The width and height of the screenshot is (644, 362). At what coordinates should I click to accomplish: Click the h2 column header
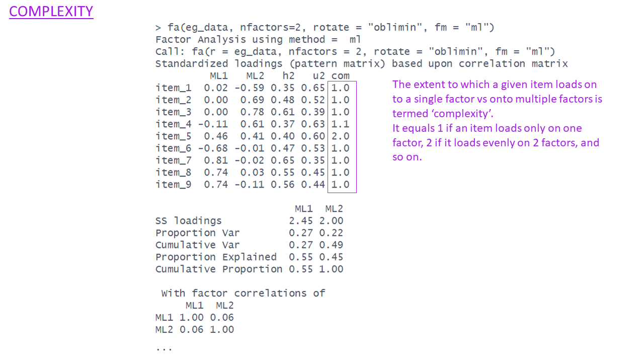(x=288, y=76)
